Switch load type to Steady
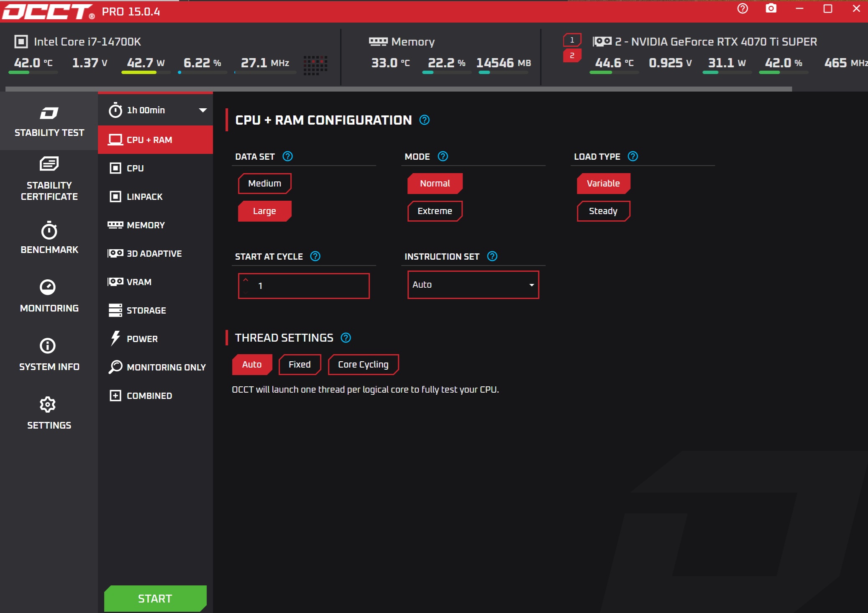 tap(603, 211)
